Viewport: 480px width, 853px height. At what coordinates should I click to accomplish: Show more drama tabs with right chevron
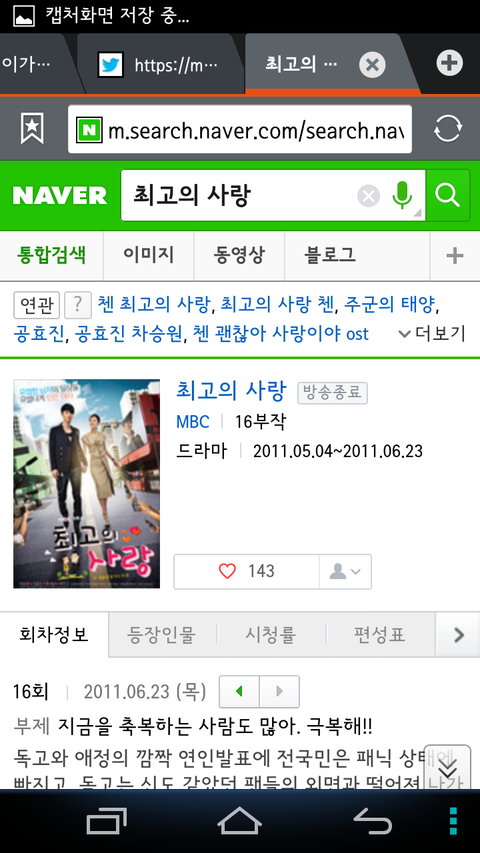[x=458, y=634]
